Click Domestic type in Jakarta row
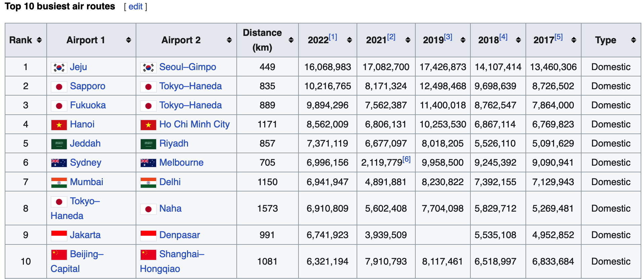This screenshot has height=279, width=644. tap(611, 235)
